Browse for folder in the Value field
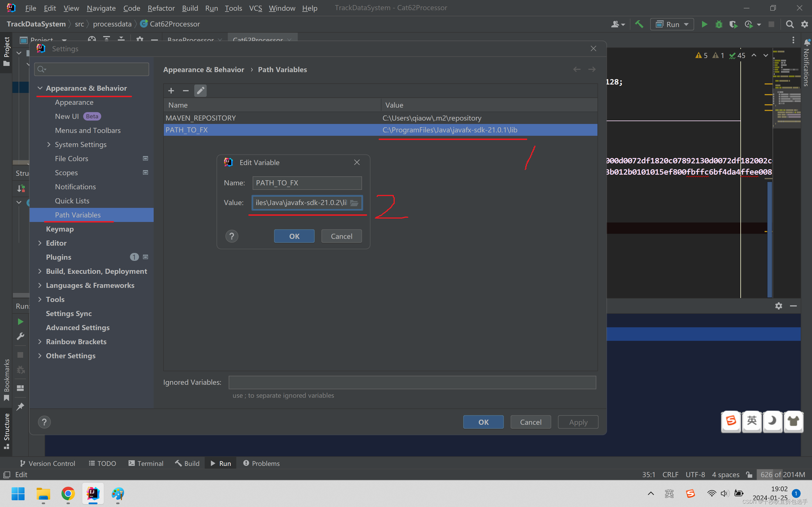The height and width of the screenshot is (507, 812). 354,203
